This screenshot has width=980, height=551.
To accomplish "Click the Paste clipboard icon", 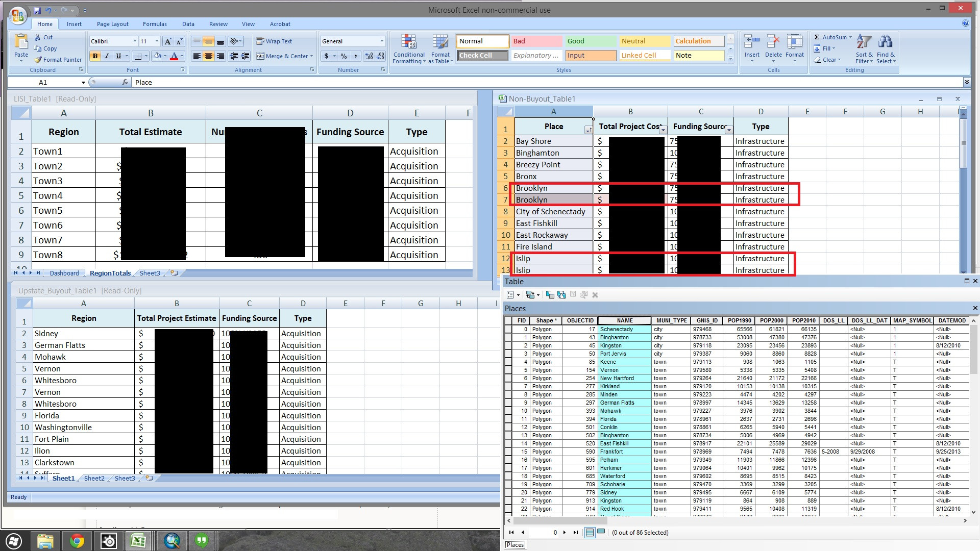I will tap(21, 41).
